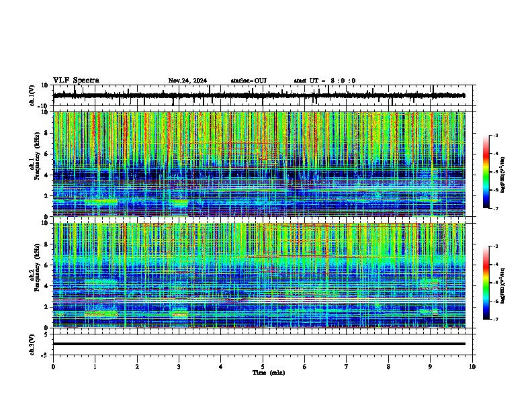Click the ch.1 color scale bar
This screenshot has width=532, height=411.
pyautogui.click(x=486, y=172)
